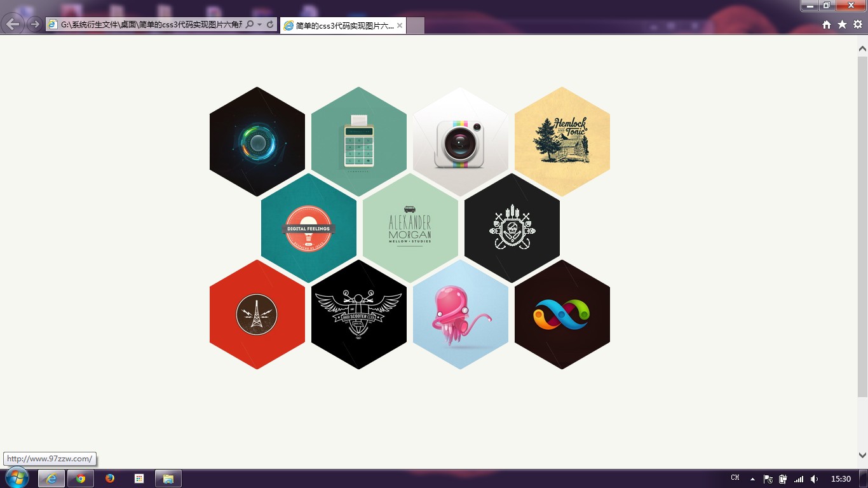The image size is (868, 488).
Task: Click the scrollbar down arrow
Action: [862, 455]
